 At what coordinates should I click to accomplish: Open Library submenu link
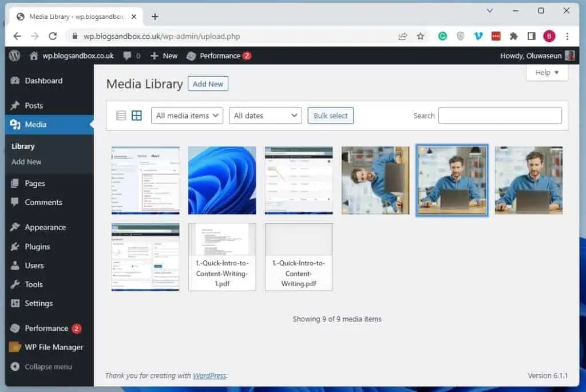23,146
